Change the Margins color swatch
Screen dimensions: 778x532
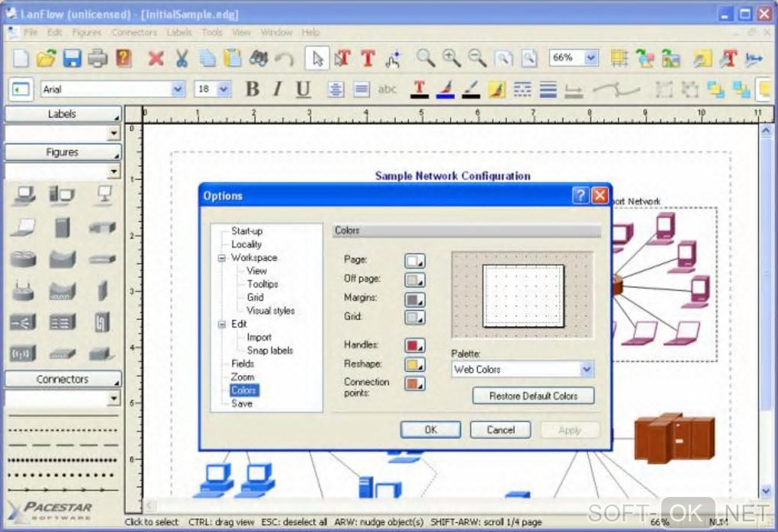(x=415, y=299)
